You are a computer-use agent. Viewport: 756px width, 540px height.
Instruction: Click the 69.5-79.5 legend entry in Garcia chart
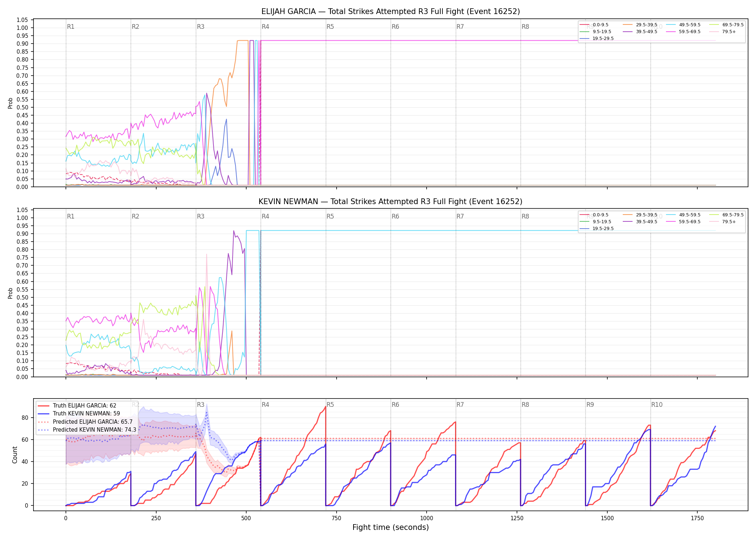tap(726, 25)
